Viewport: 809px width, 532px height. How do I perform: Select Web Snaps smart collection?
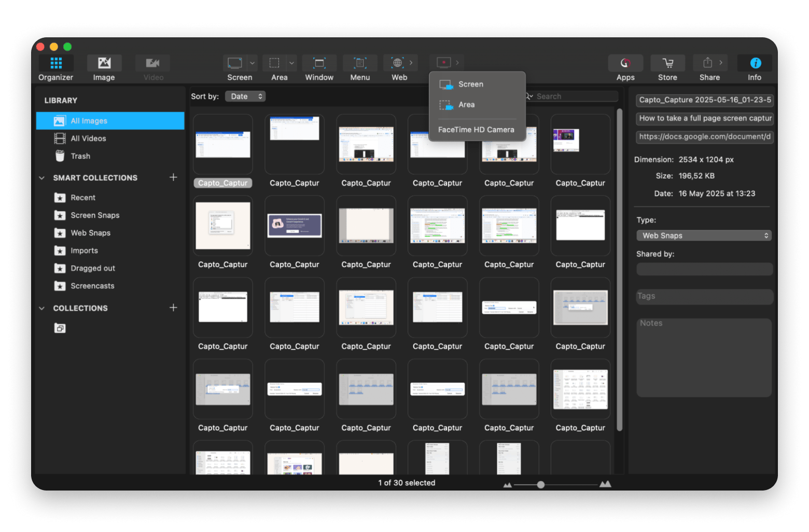tap(90, 233)
